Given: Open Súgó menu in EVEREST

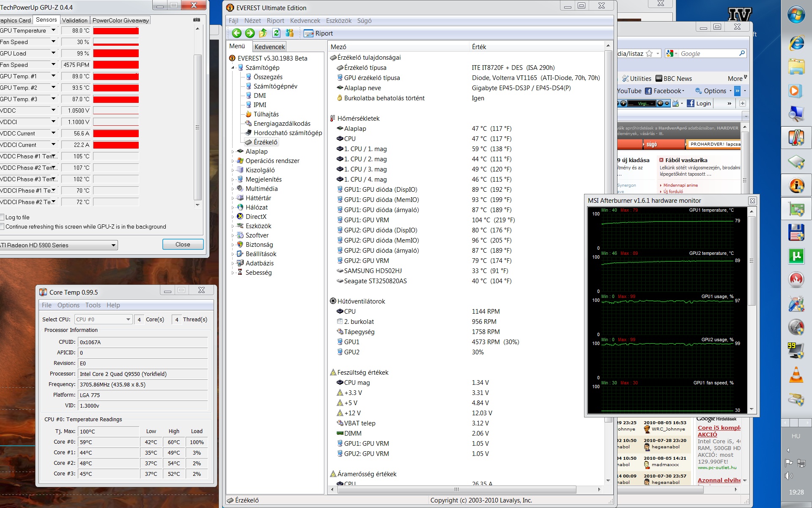Looking at the screenshot, I should click(x=364, y=21).
